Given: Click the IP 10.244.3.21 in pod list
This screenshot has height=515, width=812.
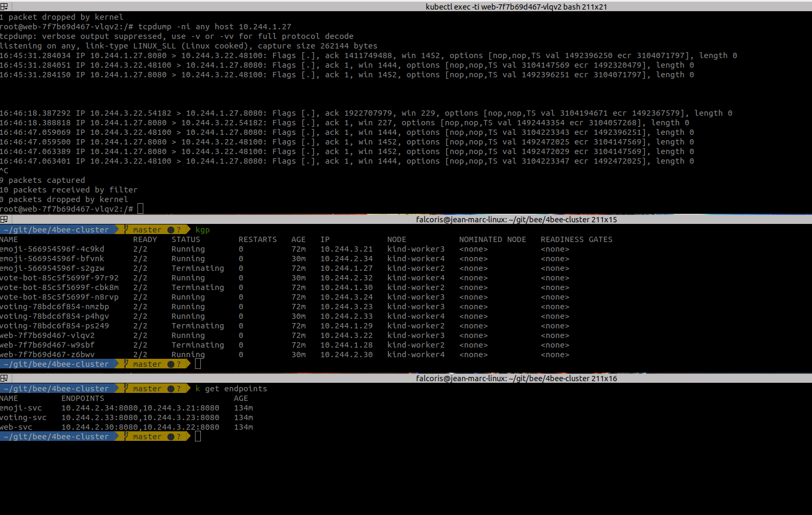Looking at the screenshot, I should point(346,249).
